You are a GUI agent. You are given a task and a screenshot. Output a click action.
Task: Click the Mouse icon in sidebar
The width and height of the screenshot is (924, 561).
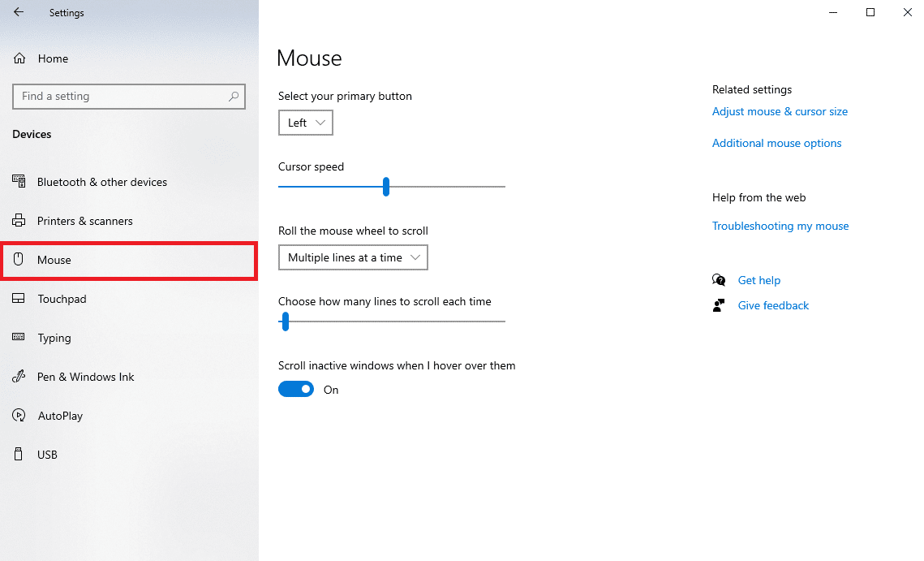click(x=19, y=259)
